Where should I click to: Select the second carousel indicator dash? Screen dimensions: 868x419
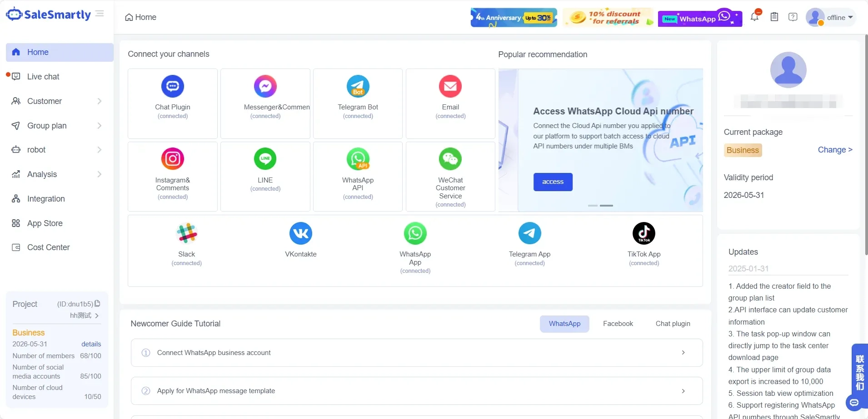[x=606, y=206]
